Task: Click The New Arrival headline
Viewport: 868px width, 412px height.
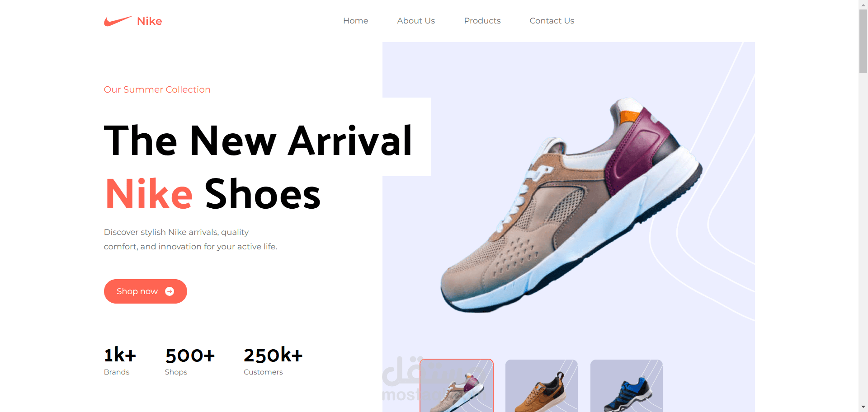Action: point(258,141)
